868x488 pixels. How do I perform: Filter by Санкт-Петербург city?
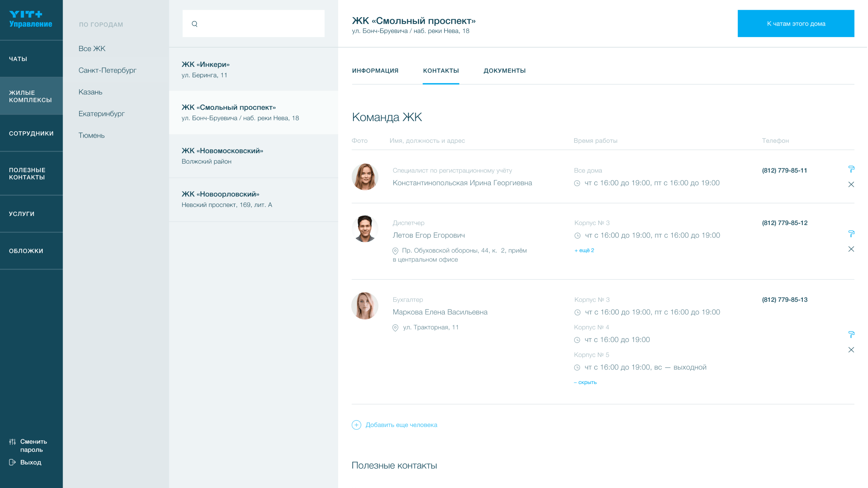[x=107, y=70]
